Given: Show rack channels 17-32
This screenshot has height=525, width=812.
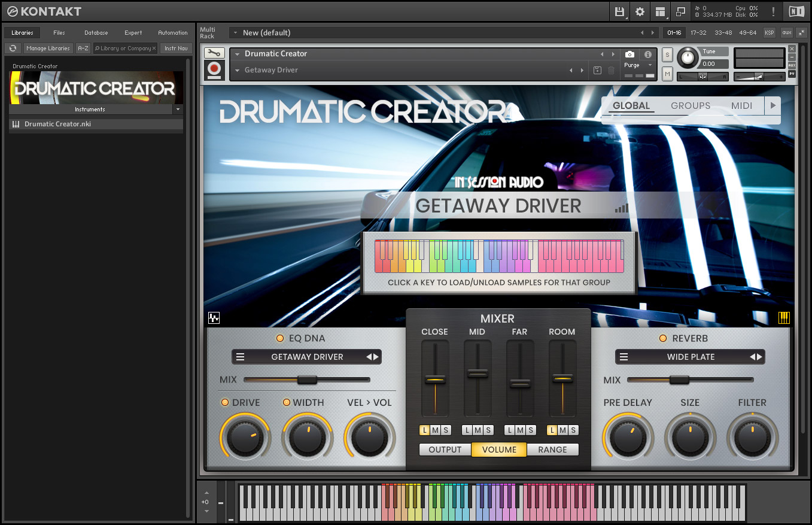Looking at the screenshot, I should click(x=698, y=32).
